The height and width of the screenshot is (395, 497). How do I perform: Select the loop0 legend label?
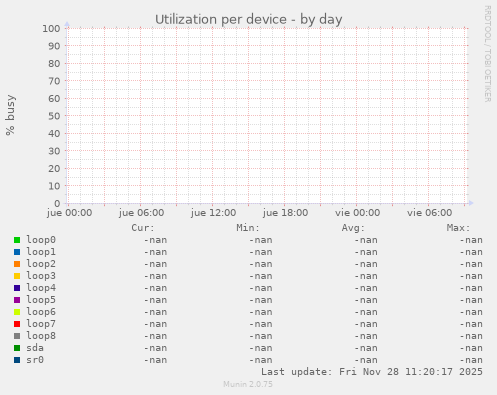[41, 240]
